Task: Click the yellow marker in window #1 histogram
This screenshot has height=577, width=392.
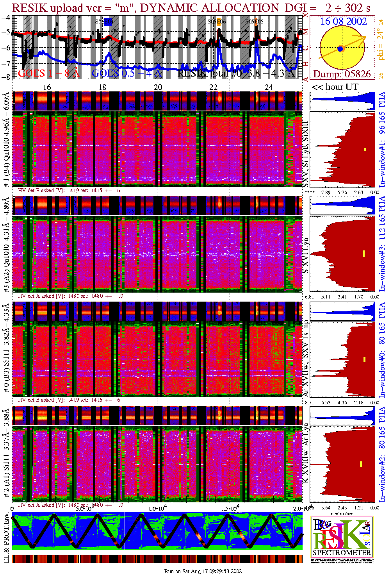Action: point(365,149)
